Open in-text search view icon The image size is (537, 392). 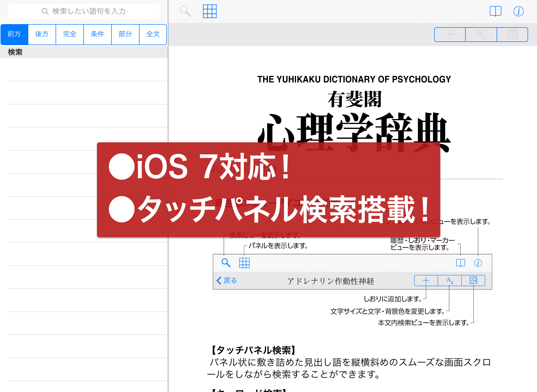tap(512, 35)
